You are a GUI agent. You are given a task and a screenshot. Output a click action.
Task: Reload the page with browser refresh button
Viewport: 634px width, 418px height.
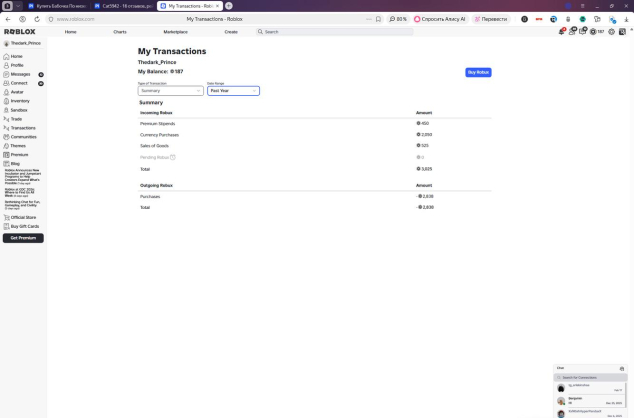(37, 19)
